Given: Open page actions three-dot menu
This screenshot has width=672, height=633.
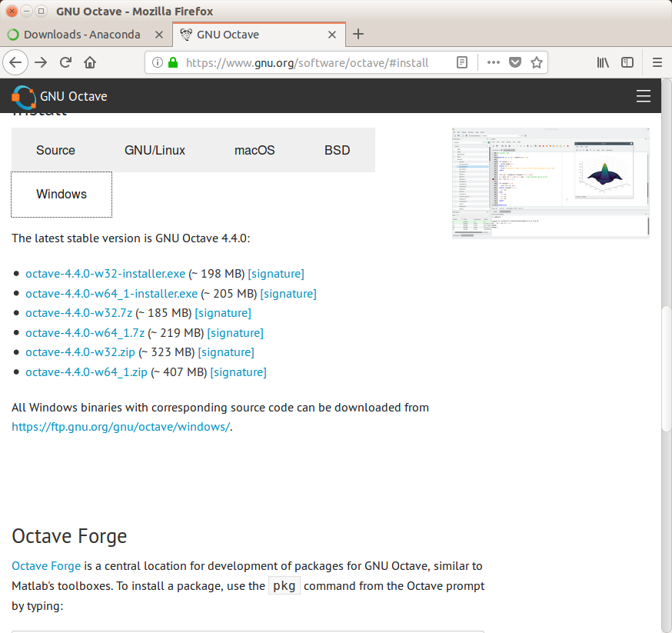Looking at the screenshot, I should pyautogui.click(x=494, y=62).
